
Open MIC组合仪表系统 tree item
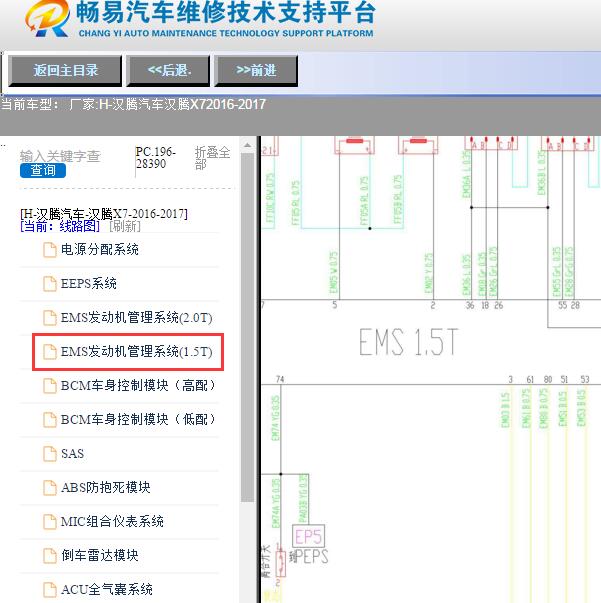pos(112,521)
